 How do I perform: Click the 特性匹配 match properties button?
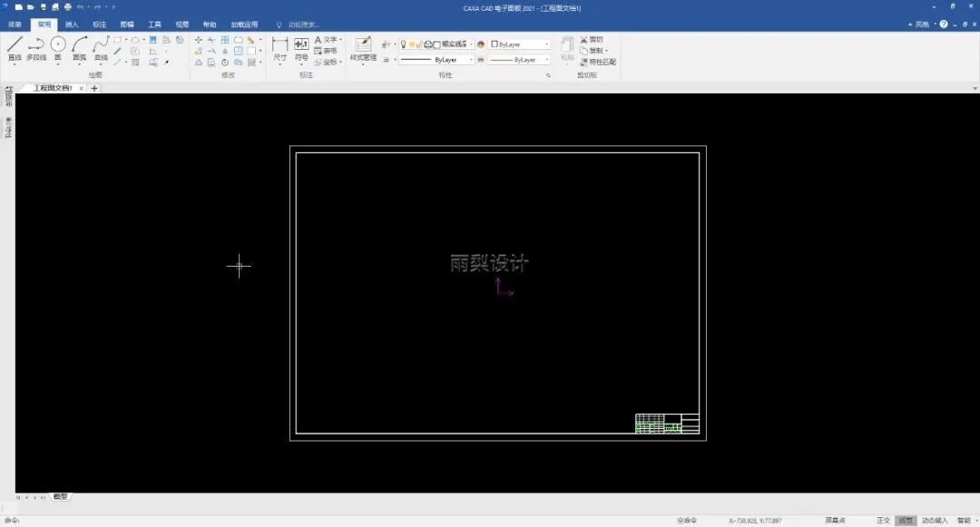pyautogui.click(x=598, y=62)
